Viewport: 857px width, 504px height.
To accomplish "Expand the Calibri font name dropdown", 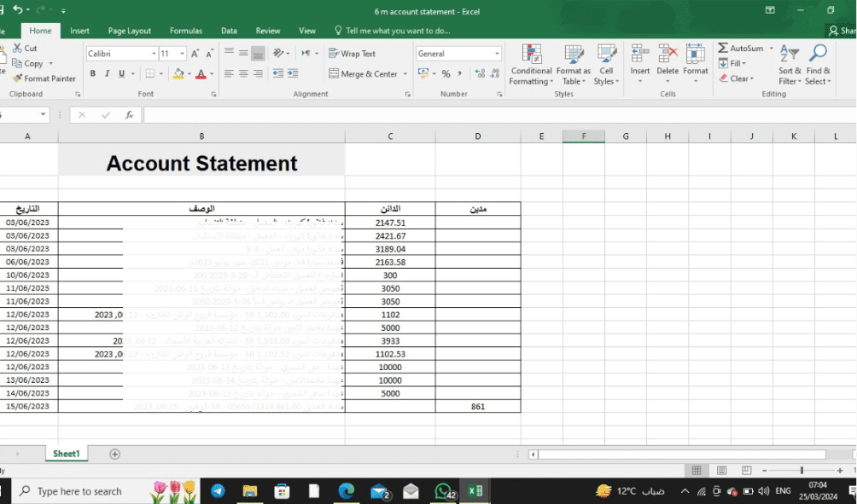I will [154, 54].
